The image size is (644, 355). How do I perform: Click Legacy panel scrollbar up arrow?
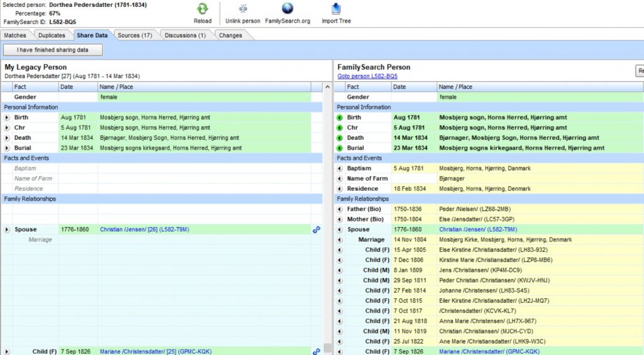click(327, 87)
